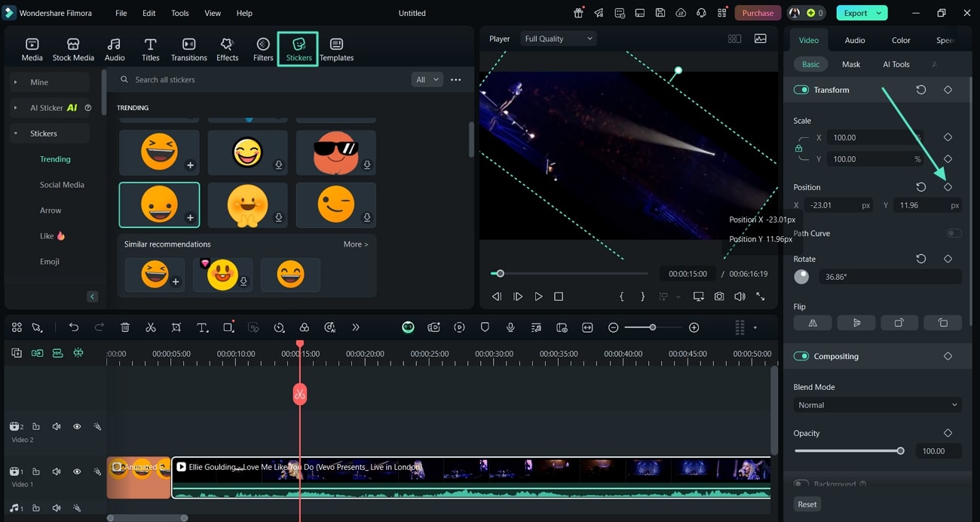This screenshot has height=522, width=980.
Task: Click the Stop button in player
Action: coord(559,296)
